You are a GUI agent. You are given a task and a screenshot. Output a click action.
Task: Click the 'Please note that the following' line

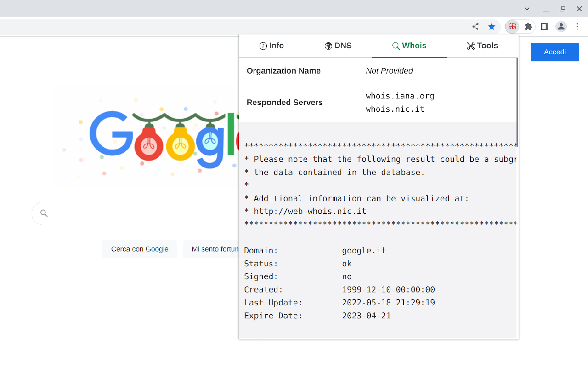point(380,159)
